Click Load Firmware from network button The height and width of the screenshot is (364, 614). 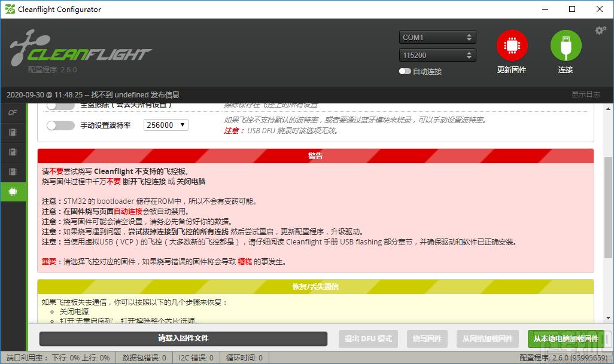(x=488, y=338)
